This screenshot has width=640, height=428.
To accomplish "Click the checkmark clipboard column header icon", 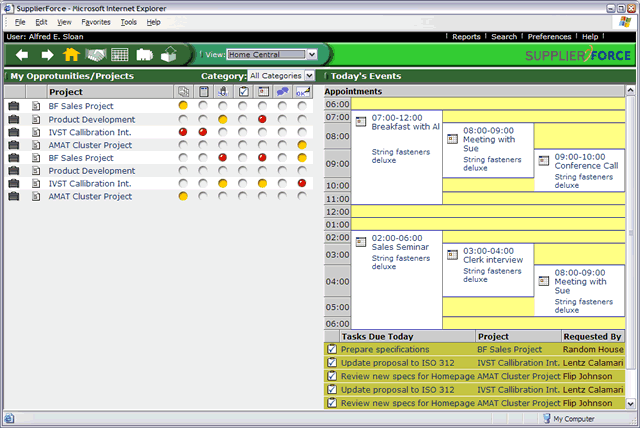I will (244, 92).
